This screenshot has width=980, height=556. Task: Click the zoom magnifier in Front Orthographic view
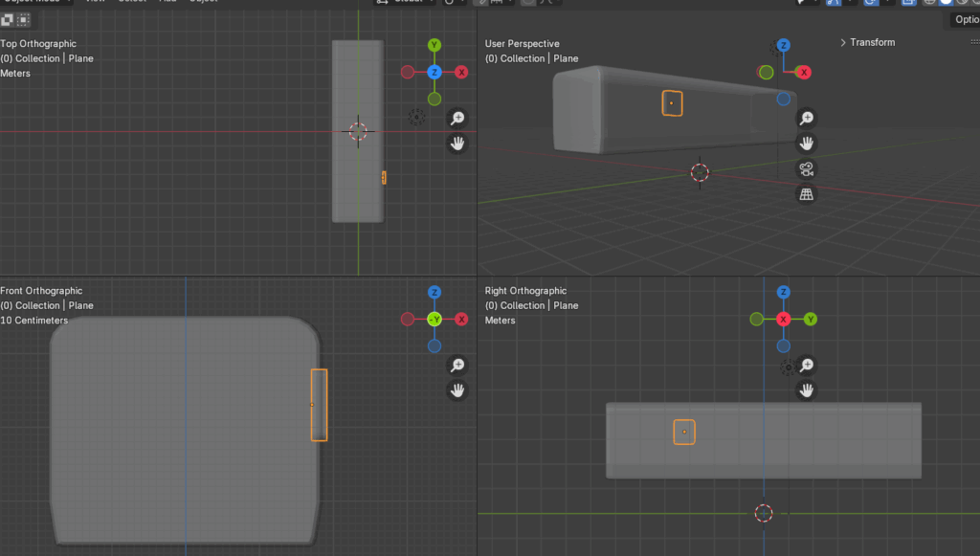pyautogui.click(x=458, y=365)
